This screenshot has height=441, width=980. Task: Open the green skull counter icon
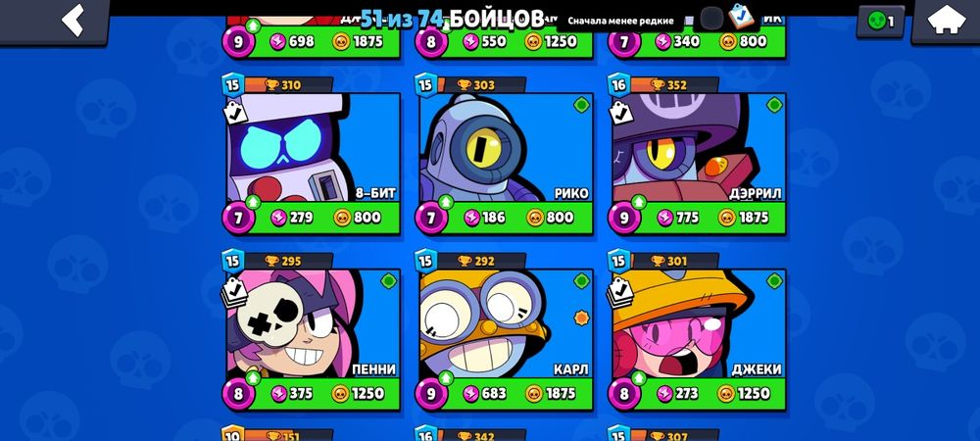coord(880,22)
